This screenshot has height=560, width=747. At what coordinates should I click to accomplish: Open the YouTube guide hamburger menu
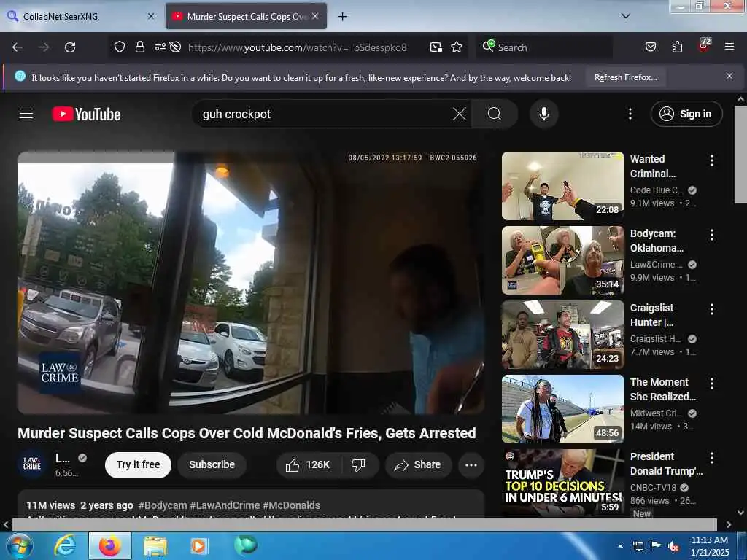26,114
